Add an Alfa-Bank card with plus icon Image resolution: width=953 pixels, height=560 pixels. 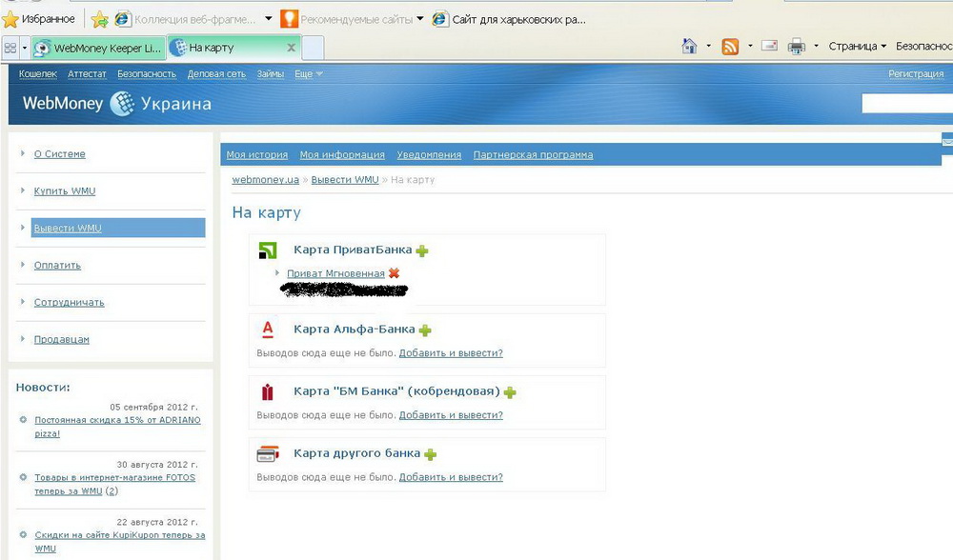(x=425, y=330)
